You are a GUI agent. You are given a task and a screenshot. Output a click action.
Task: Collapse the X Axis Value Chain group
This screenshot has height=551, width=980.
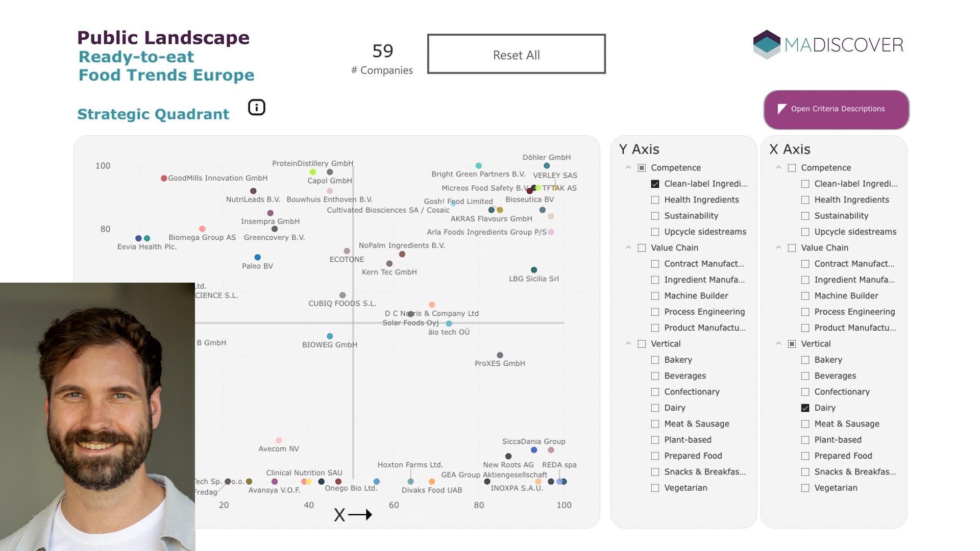[778, 248]
